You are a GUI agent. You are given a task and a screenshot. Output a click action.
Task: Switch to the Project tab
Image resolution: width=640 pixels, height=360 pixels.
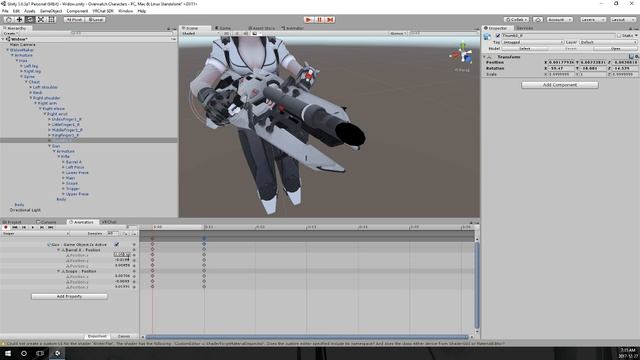(x=12, y=222)
